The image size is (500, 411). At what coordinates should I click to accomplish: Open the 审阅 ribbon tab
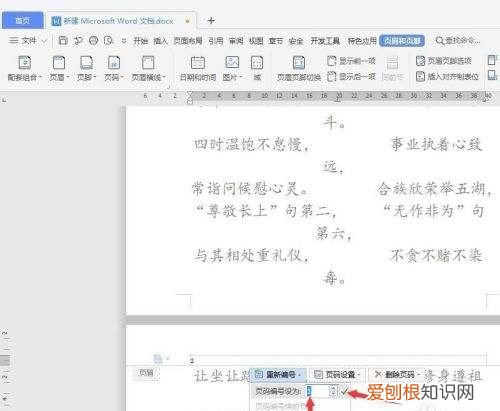(236, 41)
